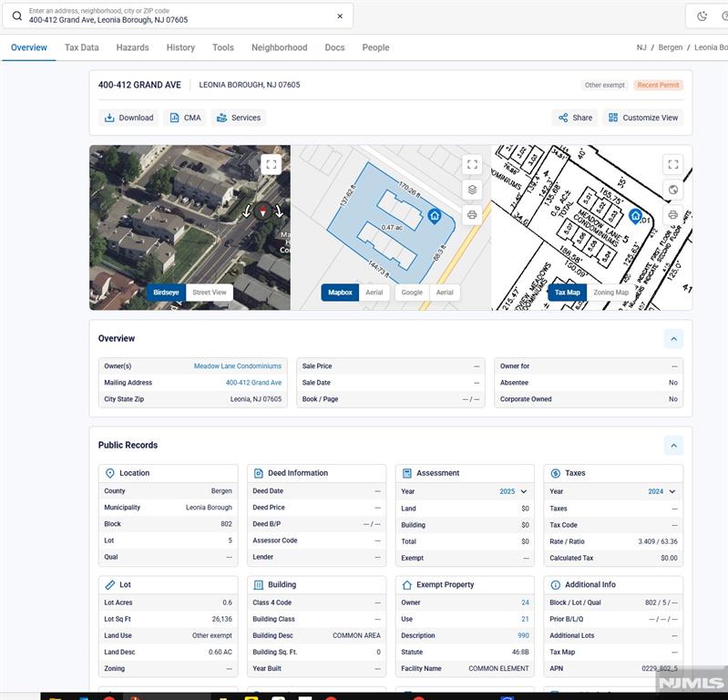This screenshot has width=728, height=700.
Task: Open the Assessment year 2025 dropdown
Action: (523, 491)
